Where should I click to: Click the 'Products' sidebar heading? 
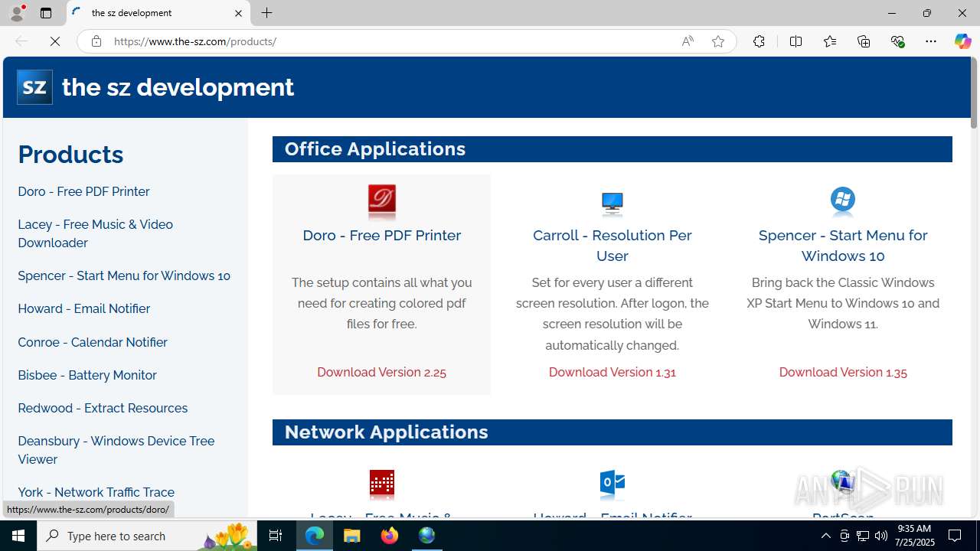point(70,155)
